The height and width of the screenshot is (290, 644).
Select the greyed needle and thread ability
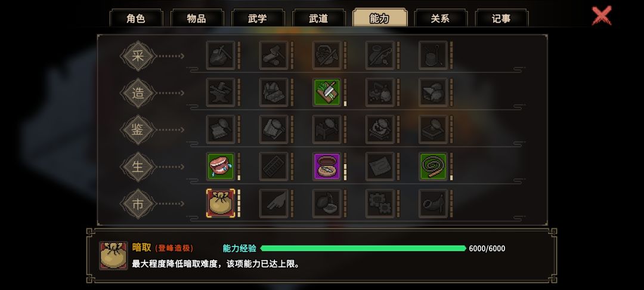pyautogui.click(x=433, y=55)
